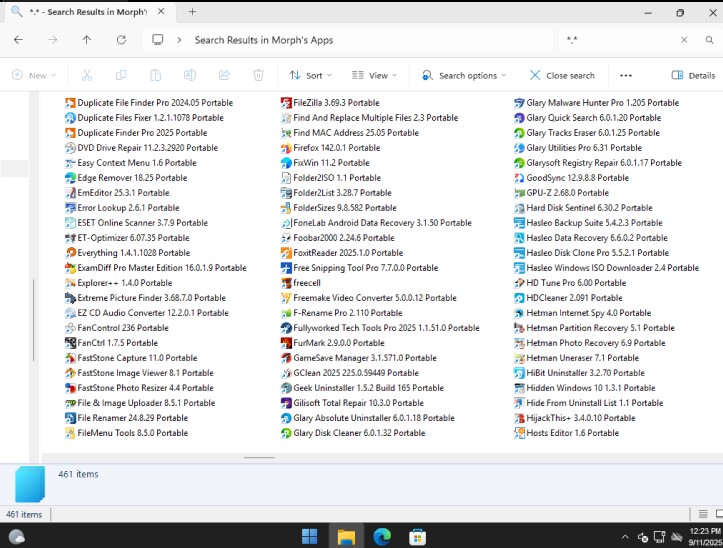The height and width of the screenshot is (548, 723).
Task: Click Close search button
Action: (x=562, y=75)
